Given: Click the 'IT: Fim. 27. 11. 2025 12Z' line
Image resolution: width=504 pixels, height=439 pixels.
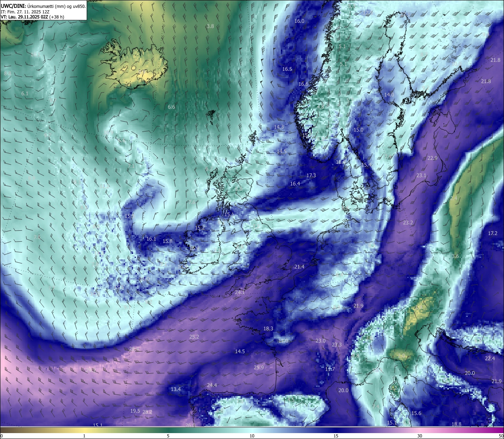Looking at the screenshot, I should 25,12.
